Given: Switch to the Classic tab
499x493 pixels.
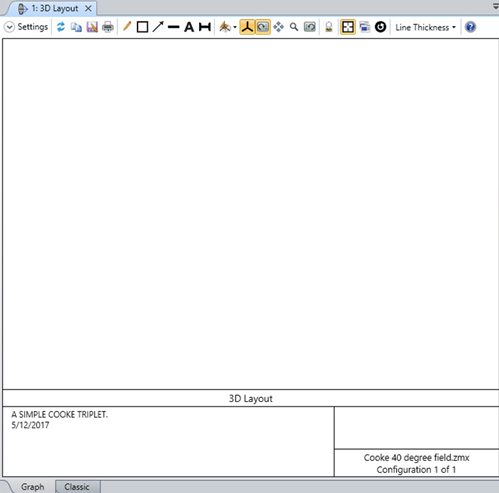Looking at the screenshot, I should [x=77, y=487].
